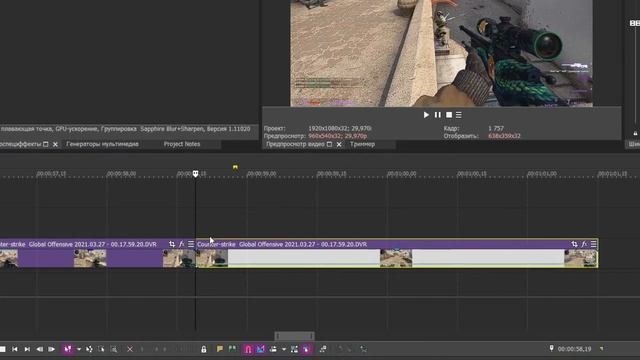640x360 pixels.
Task: Click middle thumbnail of selected clip
Action: [396, 258]
